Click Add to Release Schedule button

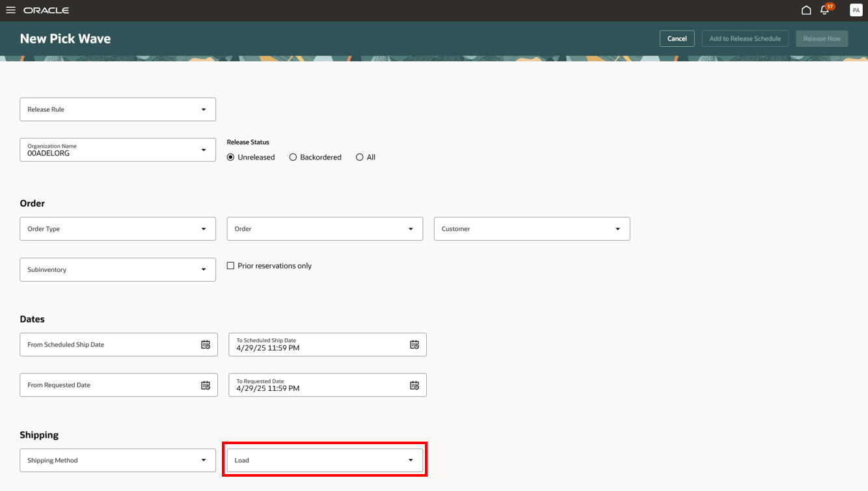click(745, 38)
